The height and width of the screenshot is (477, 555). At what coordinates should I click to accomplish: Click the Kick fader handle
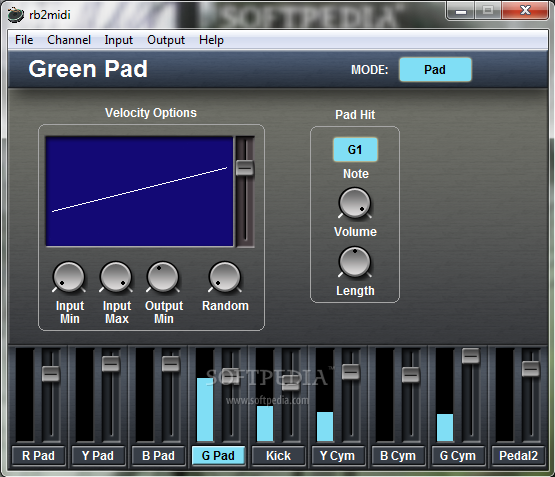tap(291, 383)
